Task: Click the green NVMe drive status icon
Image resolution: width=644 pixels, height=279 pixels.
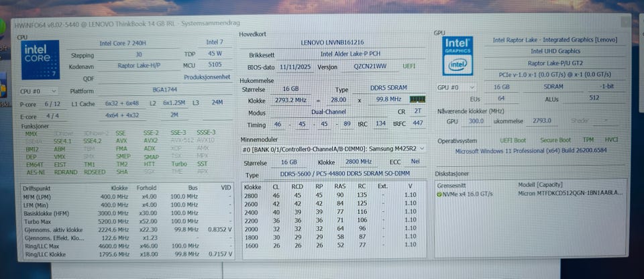Action: (439, 194)
